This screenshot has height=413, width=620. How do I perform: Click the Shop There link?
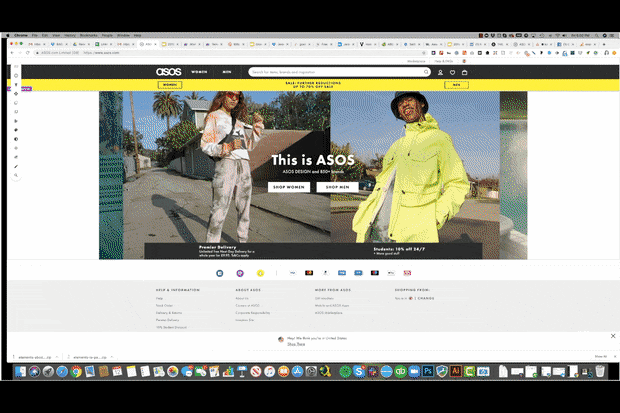point(296,344)
